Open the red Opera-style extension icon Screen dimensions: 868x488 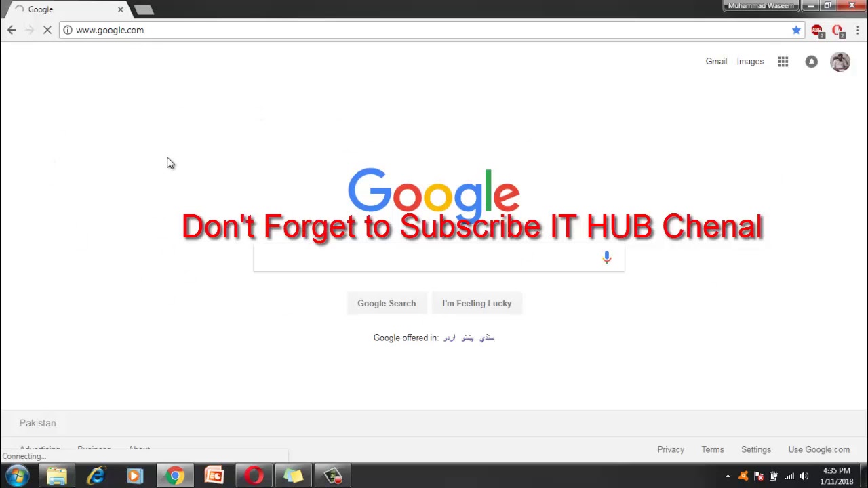tap(837, 30)
